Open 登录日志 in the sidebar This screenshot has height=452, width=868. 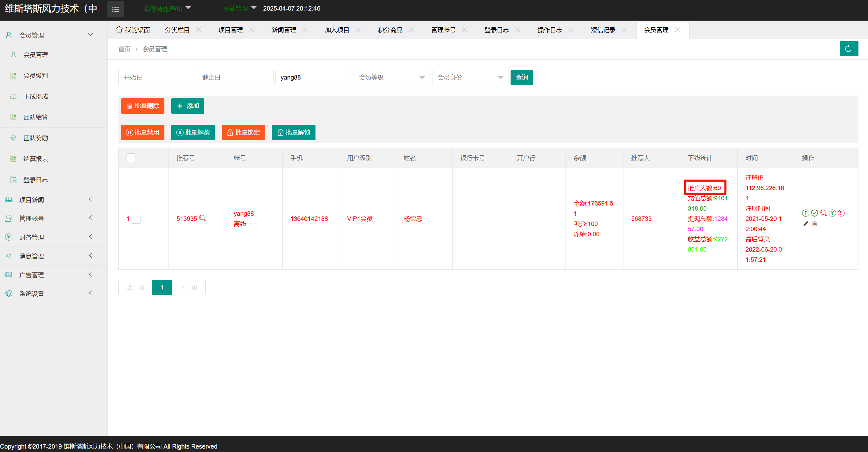pos(54,180)
